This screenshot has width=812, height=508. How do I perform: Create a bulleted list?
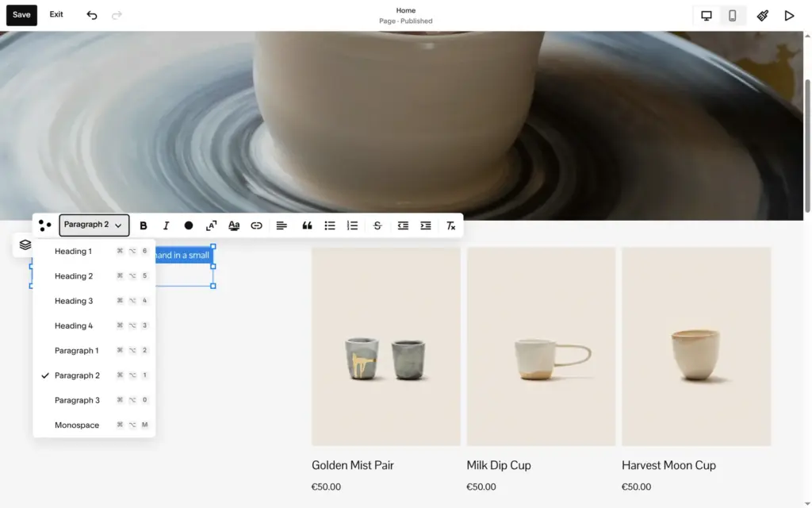(330, 225)
